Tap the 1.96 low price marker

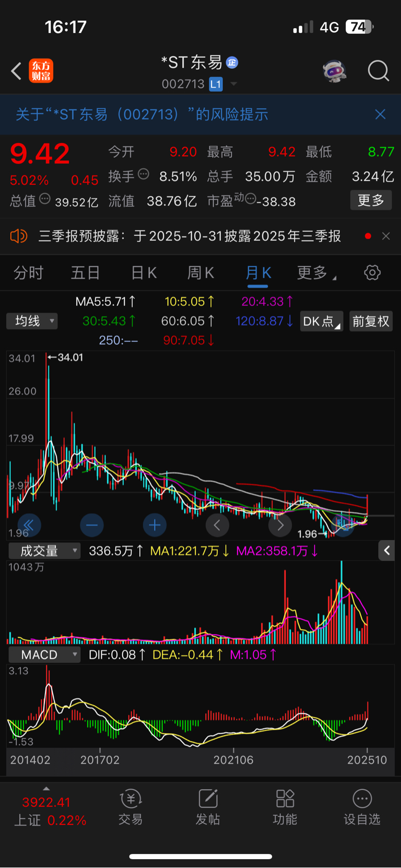[312, 534]
